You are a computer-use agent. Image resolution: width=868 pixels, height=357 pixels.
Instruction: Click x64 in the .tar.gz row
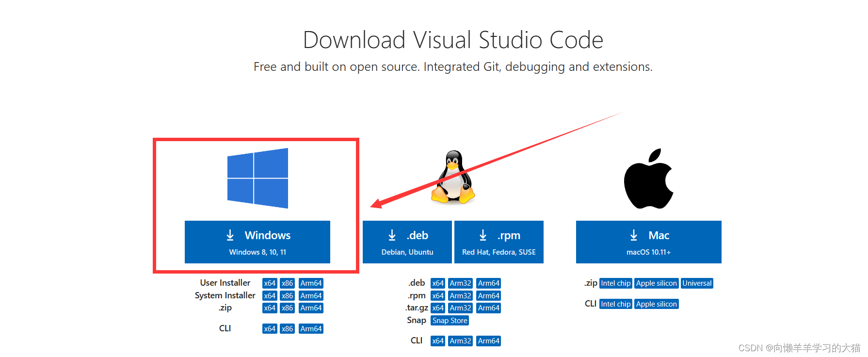(x=438, y=308)
